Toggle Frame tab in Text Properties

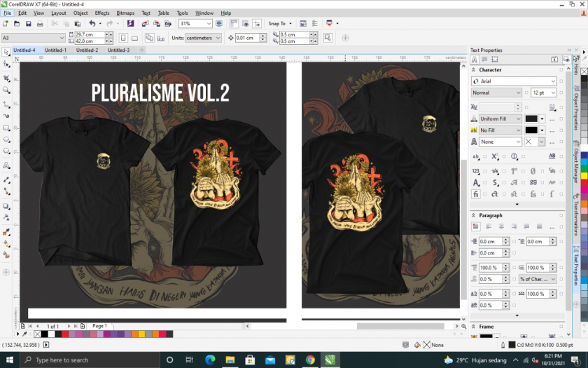pos(495,60)
